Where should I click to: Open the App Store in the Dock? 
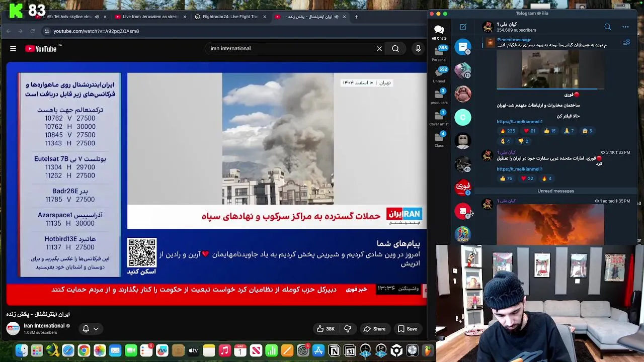(x=318, y=351)
